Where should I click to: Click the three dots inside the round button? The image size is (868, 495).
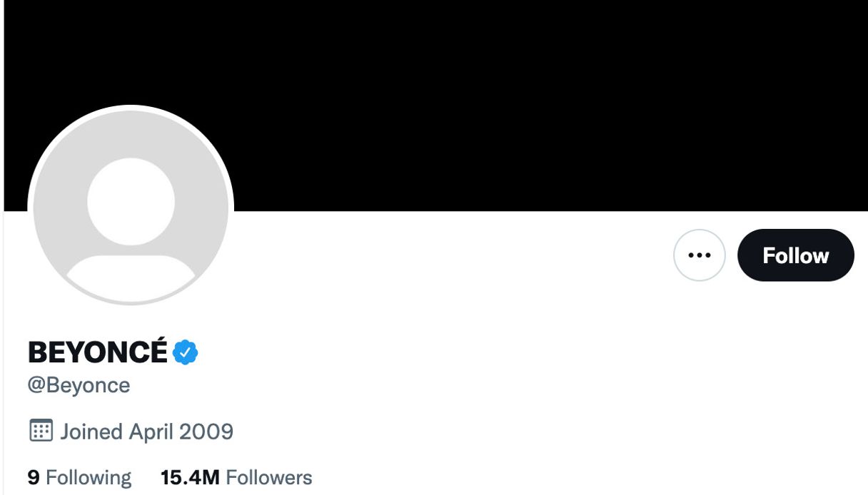coord(699,255)
